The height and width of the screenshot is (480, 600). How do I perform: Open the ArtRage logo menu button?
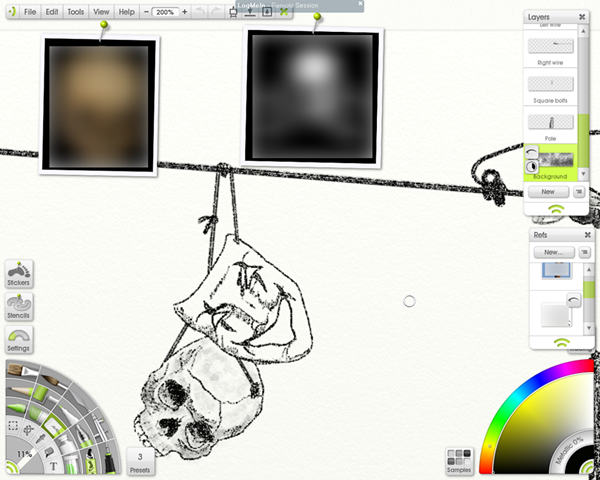[12, 11]
